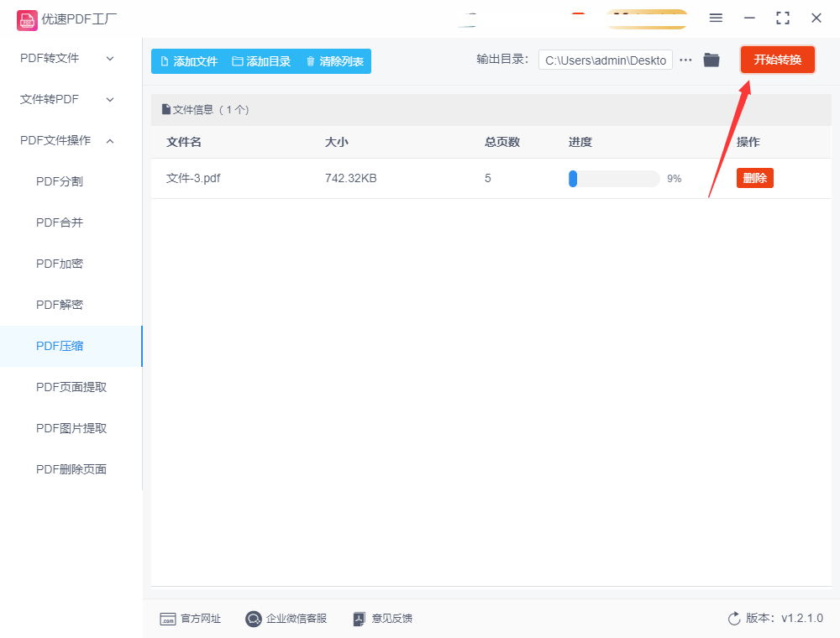Click the 版本: v1.2.1.0 label

point(785,618)
